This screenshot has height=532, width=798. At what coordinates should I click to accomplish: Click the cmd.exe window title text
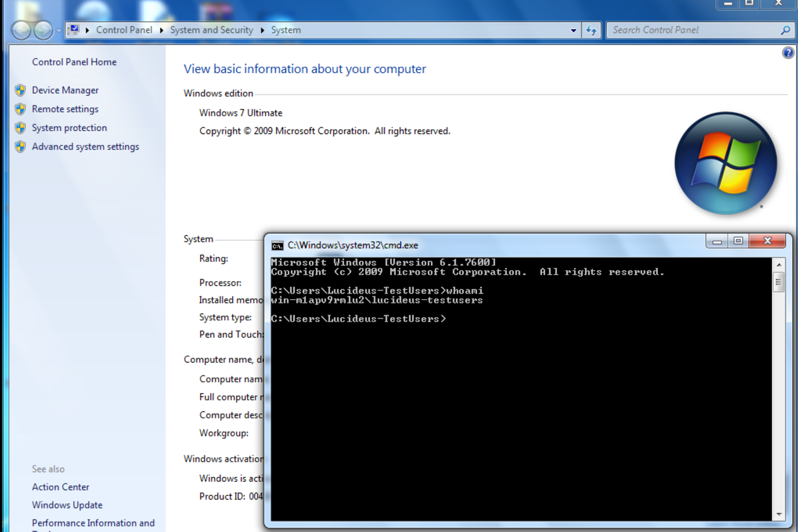point(353,245)
